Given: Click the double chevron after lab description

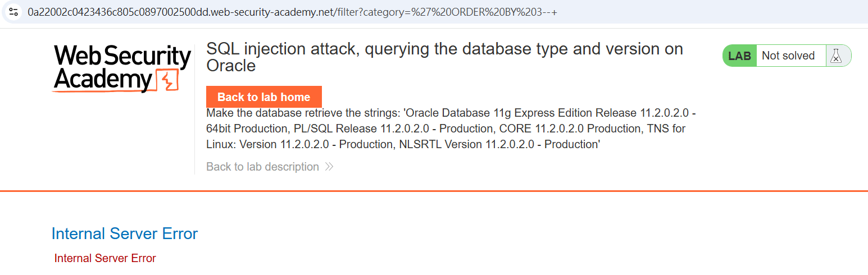Looking at the screenshot, I should click(x=329, y=167).
